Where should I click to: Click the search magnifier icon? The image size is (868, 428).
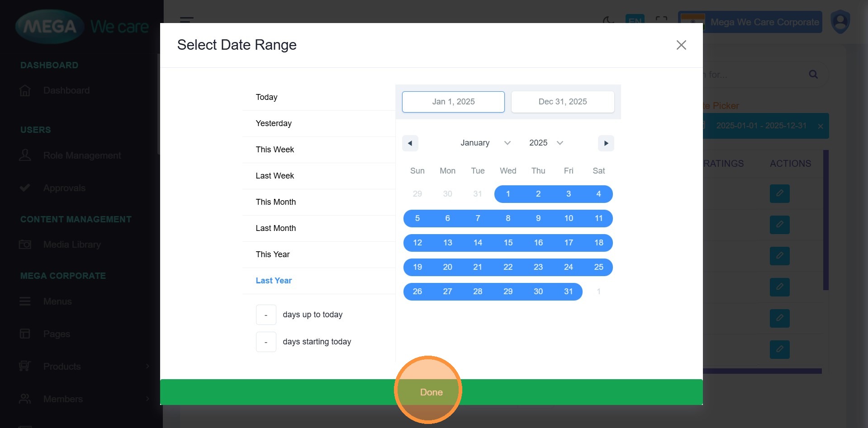pos(813,75)
